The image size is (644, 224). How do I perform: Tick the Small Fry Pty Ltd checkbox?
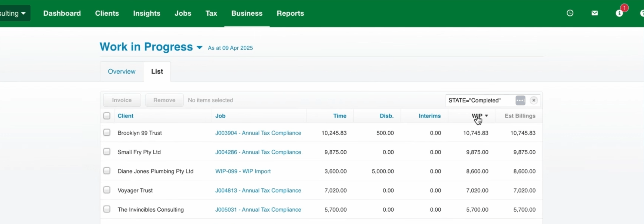point(107,151)
